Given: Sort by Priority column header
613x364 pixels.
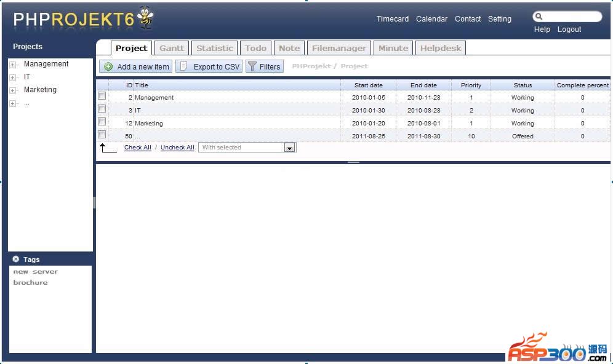Looking at the screenshot, I should tap(471, 85).
